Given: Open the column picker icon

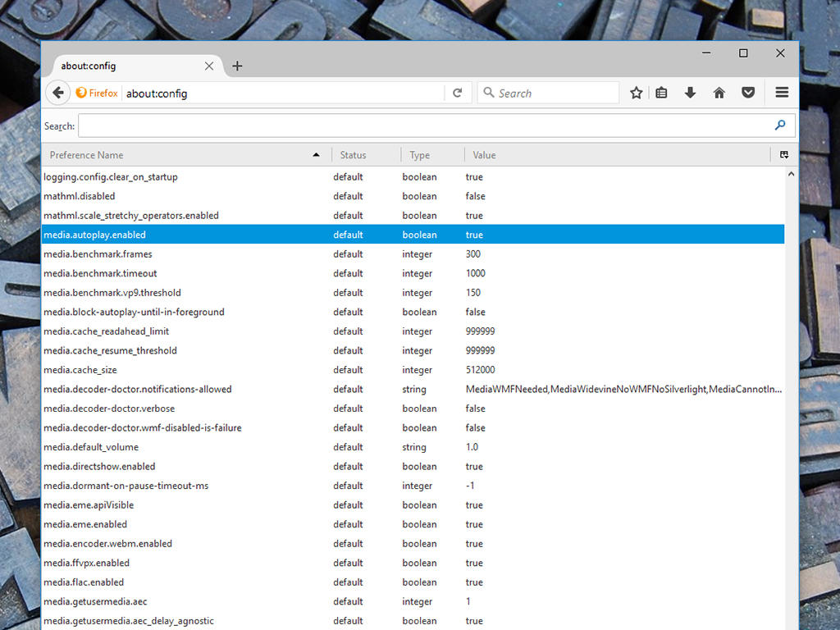Looking at the screenshot, I should pyautogui.click(x=784, y=155).
